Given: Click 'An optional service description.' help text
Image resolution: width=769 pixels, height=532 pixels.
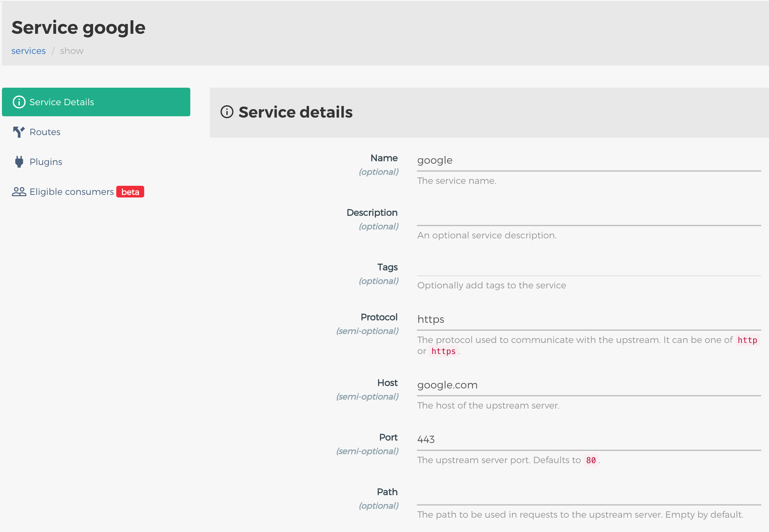Looking at the screenshot, I should click(x=487, y=235).
